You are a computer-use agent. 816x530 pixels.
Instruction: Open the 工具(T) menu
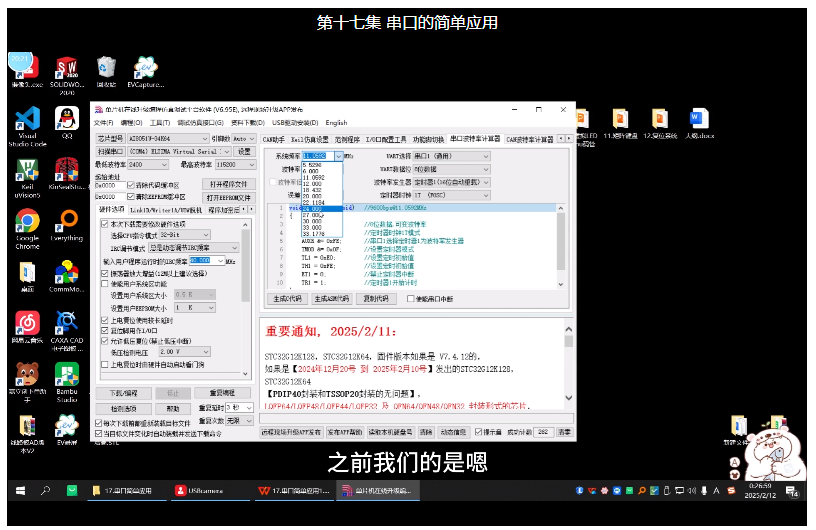click(x=160, y=123)
